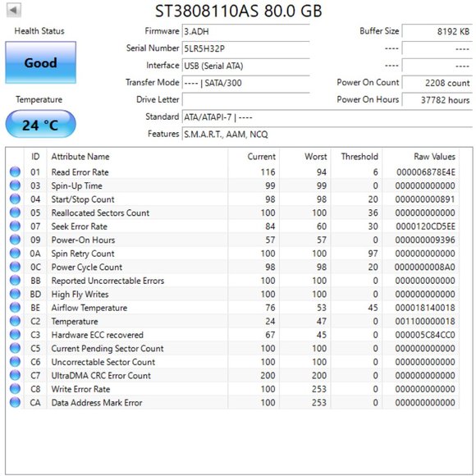Select the Write Error Rate attribute name

click(x=80, y=389)
